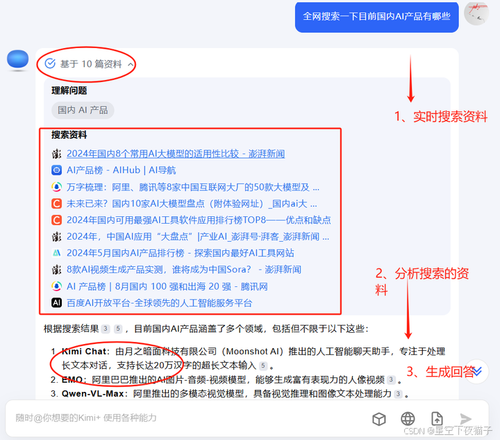This screenshot has height=440, width=500.
Task: Click the black AI icon beside 百度AI开放平台
Action: click(56, 303)
